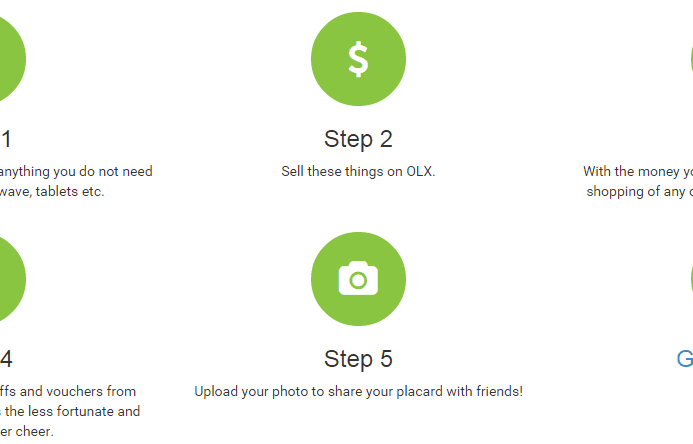This screenshot has width=693, height=444.
Task: Click the dollar sign icon above Step 2
Action: pos(358,59)
